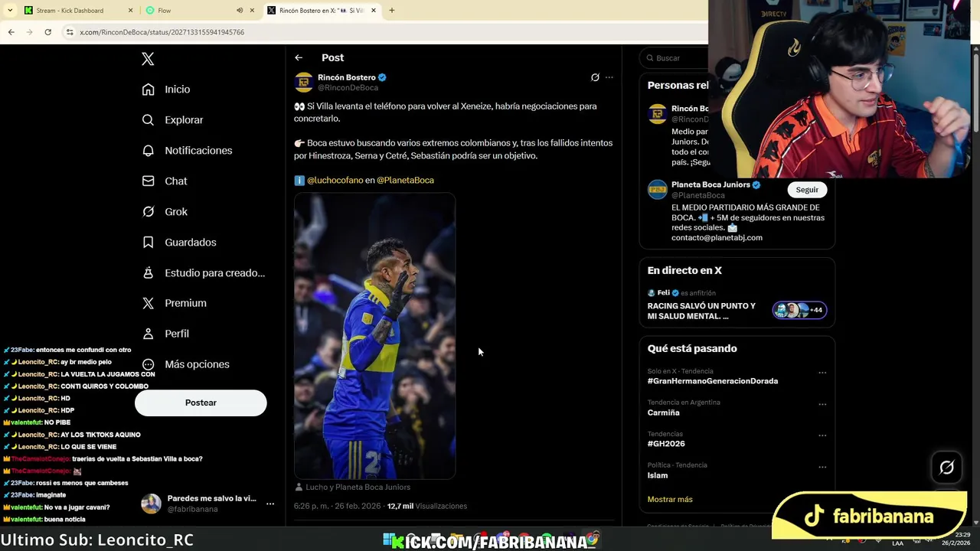Click browser forward arrow

click(x=29, y=32)
